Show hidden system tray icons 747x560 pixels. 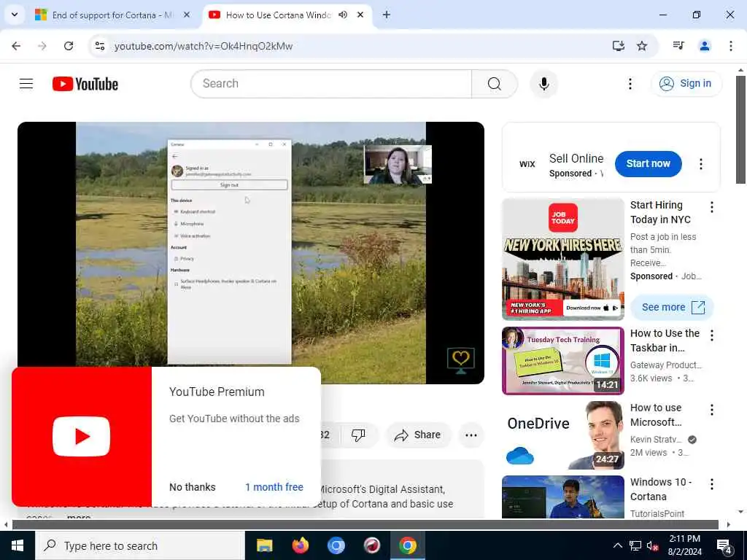pyautogui.click(x=617, y=545)
